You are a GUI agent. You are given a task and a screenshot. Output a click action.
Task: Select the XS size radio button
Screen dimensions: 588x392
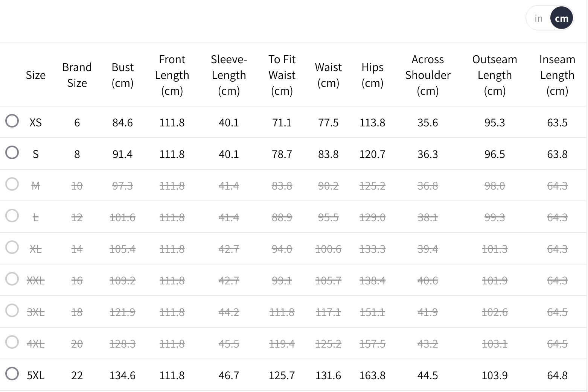(x=12, y=121)
